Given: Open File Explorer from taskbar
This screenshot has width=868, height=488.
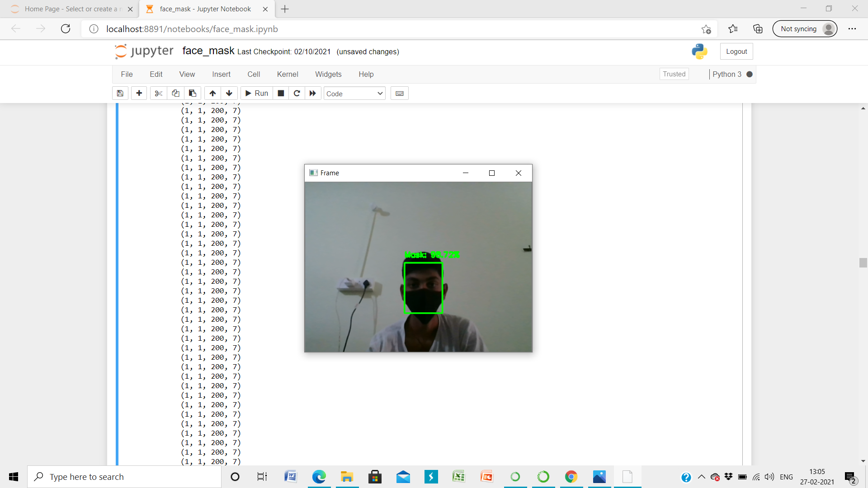Looking at the screenshot, I should tap(347, 477).
